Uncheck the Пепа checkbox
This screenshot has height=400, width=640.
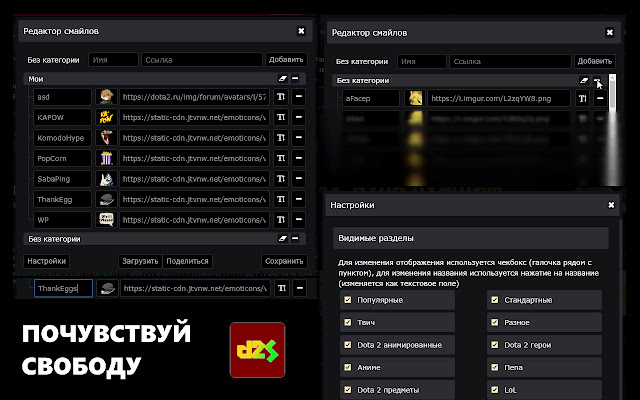pos(495,367)
